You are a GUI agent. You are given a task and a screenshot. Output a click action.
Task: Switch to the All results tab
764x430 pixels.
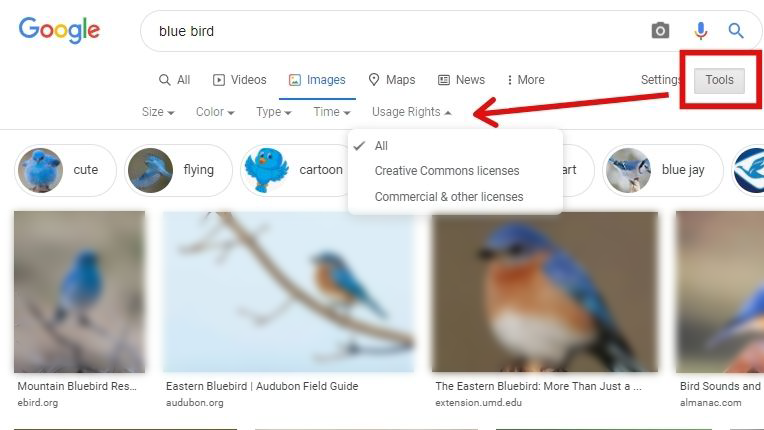pyautogui.click(x=175, y=80)
